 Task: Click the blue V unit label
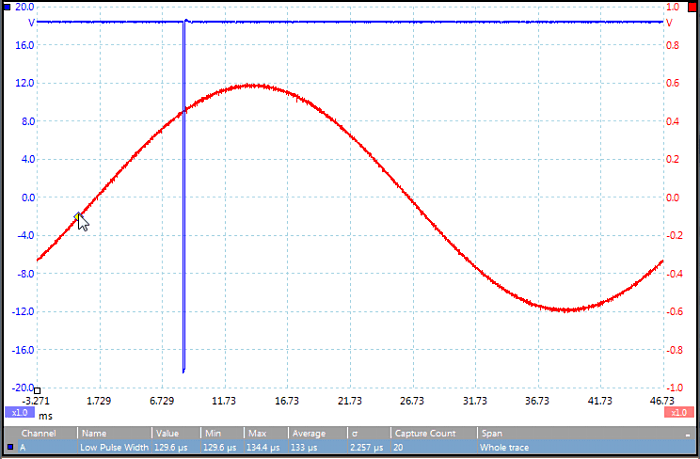pyautogui.click(x=31, y=22)
